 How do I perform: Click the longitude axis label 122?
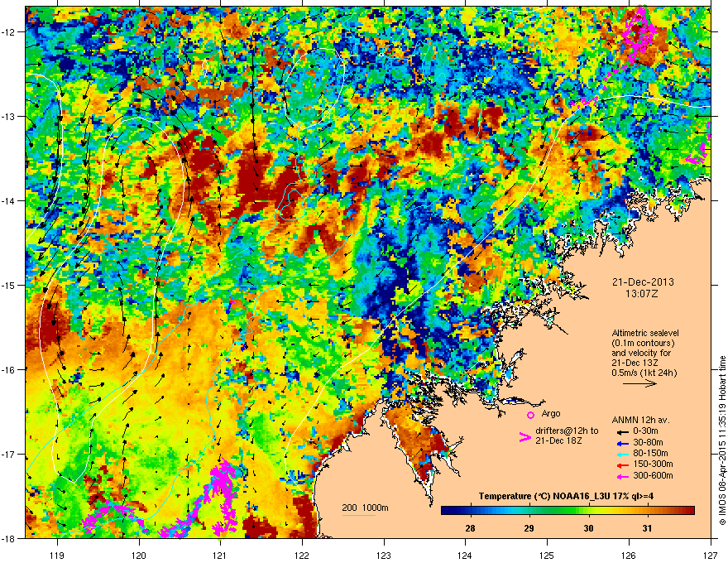tap(302, 555)
